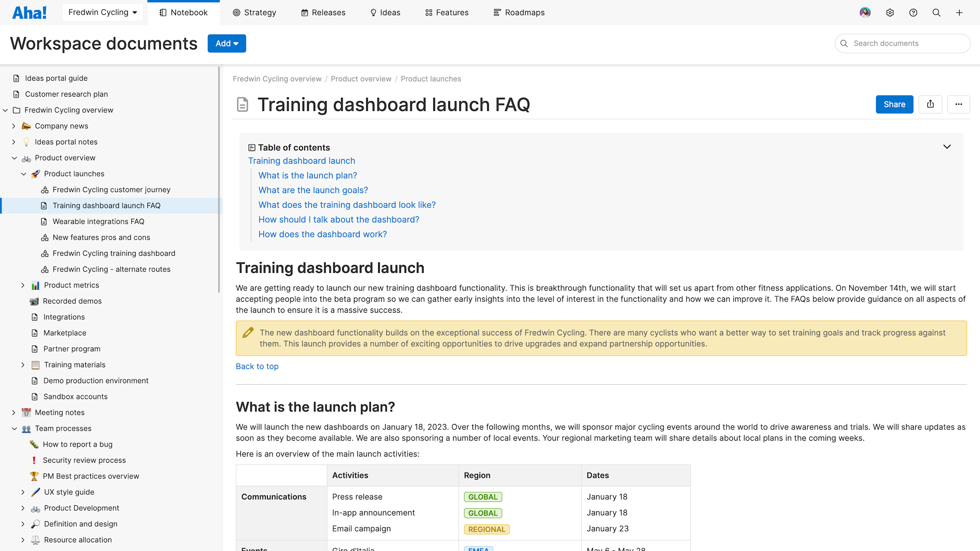Collapse the Table of contents chevron
Image resolution: width=980 pixels, height=551 pixels.
click(x=947, y=147)
